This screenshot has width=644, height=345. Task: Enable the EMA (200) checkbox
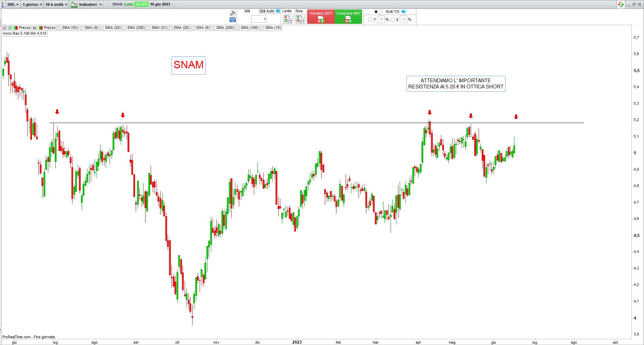click(125, 28)
